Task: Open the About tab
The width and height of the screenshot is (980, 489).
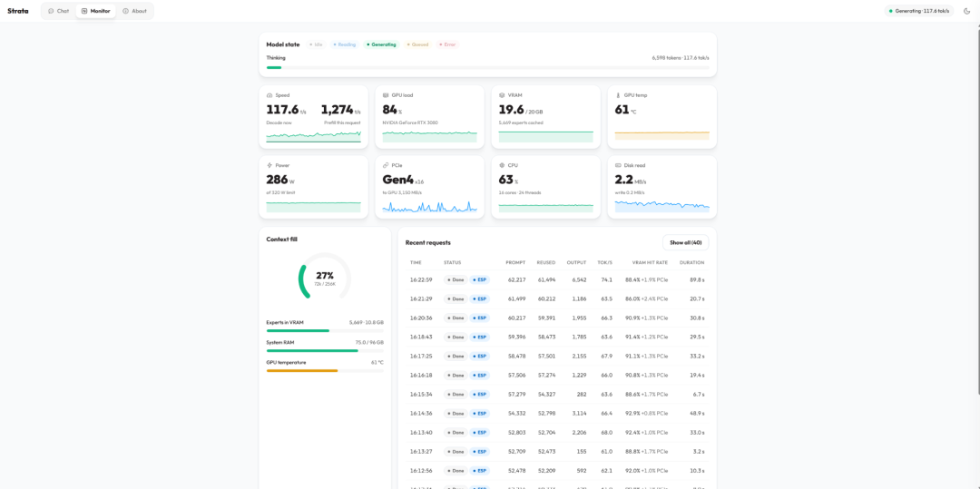Action: click(134, 11)
